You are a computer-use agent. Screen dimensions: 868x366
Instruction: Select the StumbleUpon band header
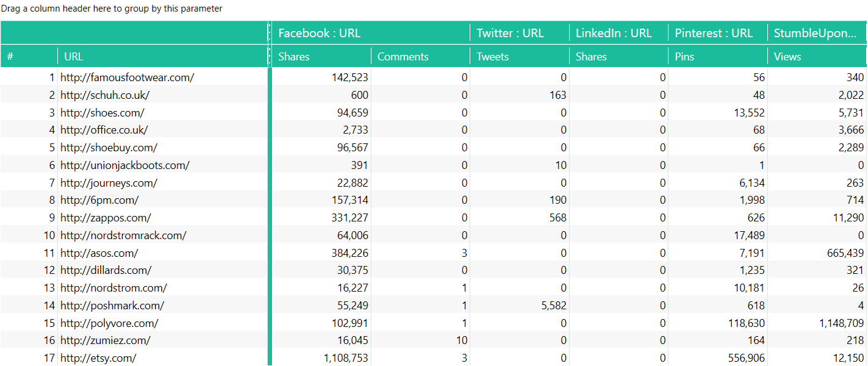point(817,33)
